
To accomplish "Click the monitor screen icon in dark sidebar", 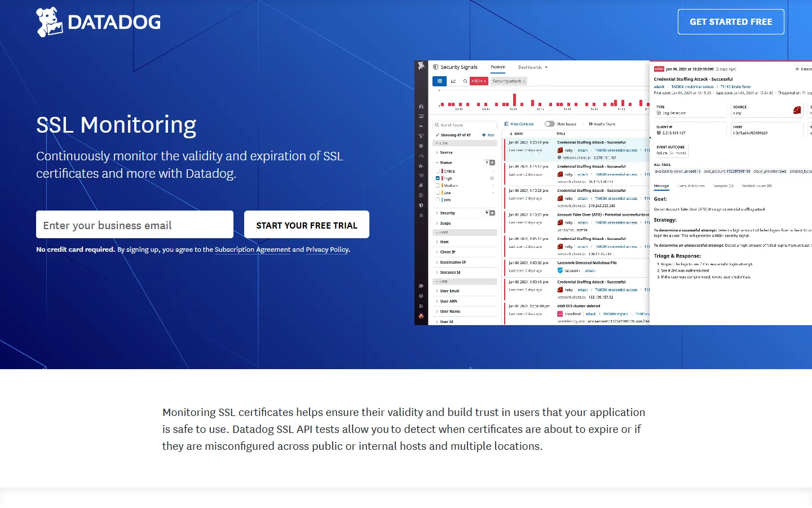I will (x=421, y=116).
